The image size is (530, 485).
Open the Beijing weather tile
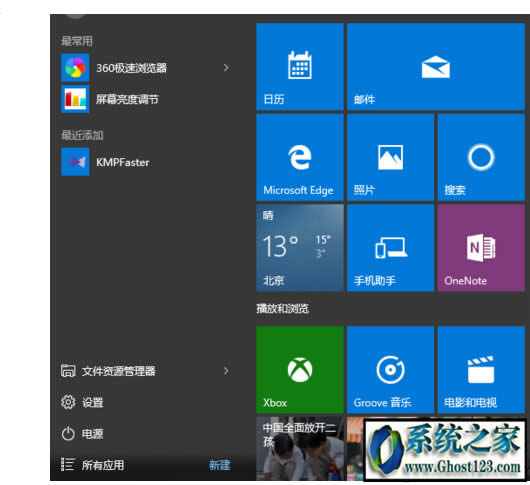pyautogui.click(x=300, y=248)
